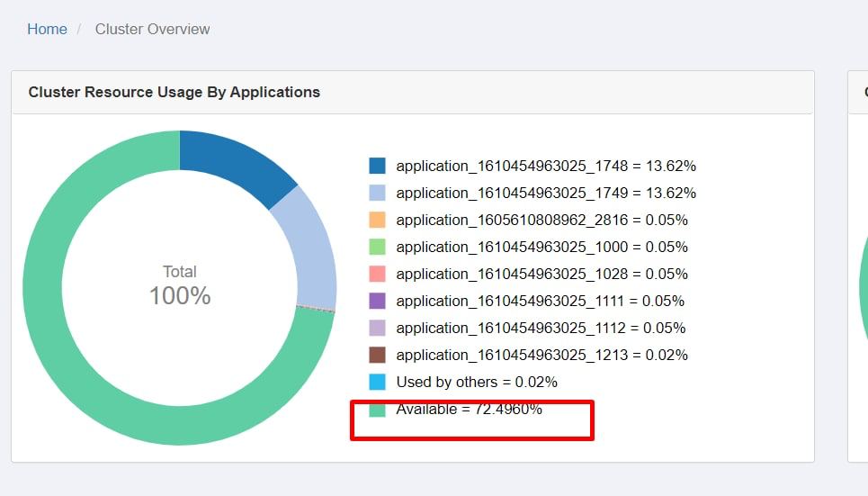Image resolution: width=868 pixels, height=496 pixels.
Task: Select legend text application_1610454963025_1028 = 0.05%
Action: pos(542,274)
